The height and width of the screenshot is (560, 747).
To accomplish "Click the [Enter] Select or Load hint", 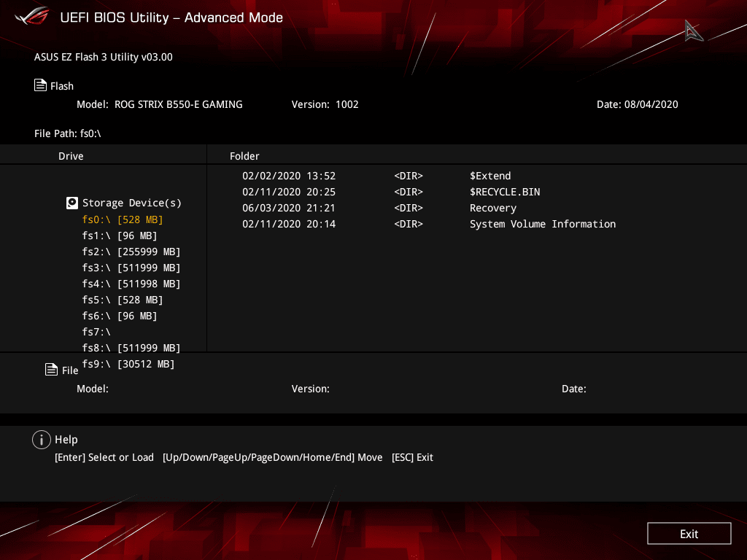I will coord(104,457).
